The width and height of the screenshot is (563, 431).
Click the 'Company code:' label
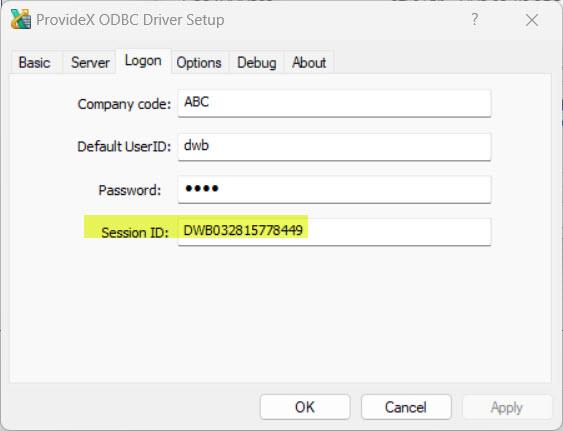pos(124,104)
